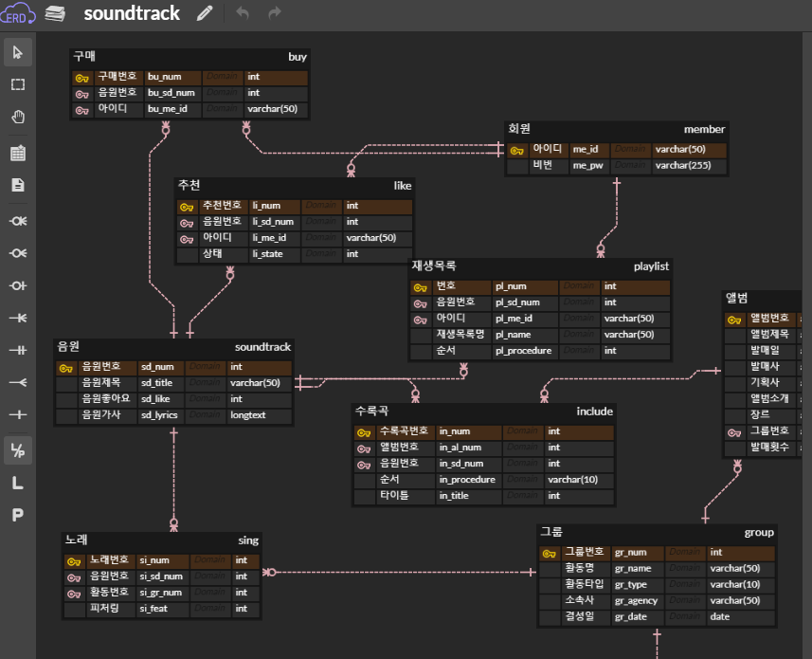Image resolution: width=812 pixels, height=659 pixels.
Task: Click the bu_me_id column cell
Action: [172, 109]
